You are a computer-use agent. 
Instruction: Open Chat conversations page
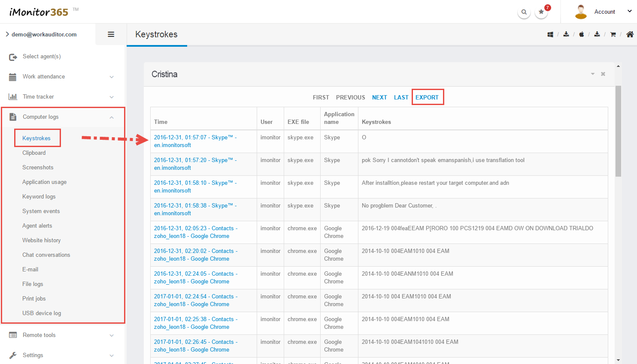point(46,255)
